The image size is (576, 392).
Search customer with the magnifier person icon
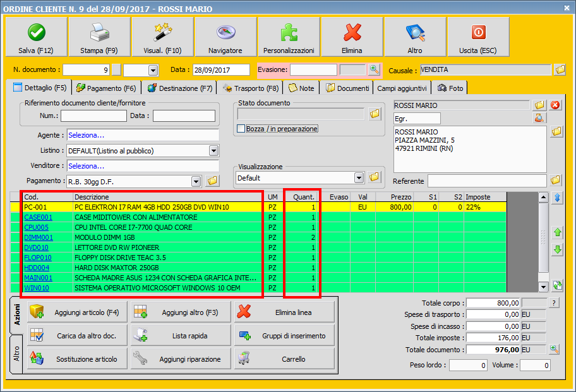539,118
